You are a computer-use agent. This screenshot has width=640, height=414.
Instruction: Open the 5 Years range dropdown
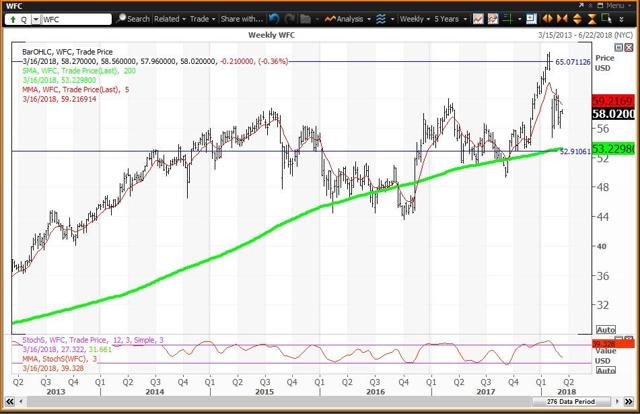coord(451,19)
